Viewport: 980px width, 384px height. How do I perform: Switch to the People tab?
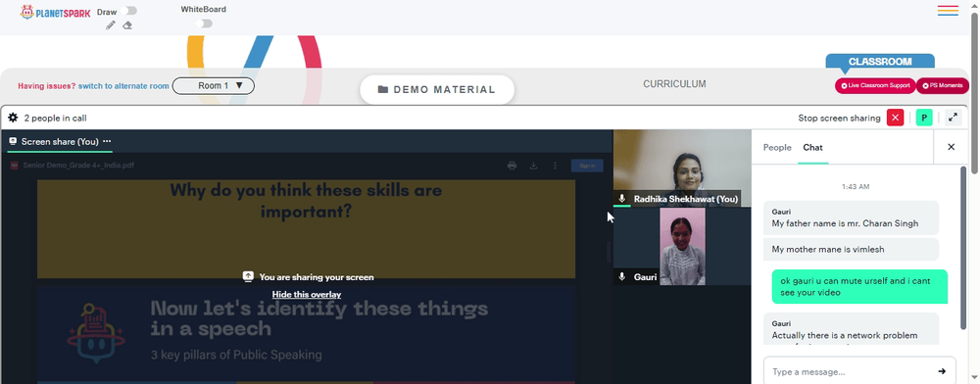(x=777, y=147)
